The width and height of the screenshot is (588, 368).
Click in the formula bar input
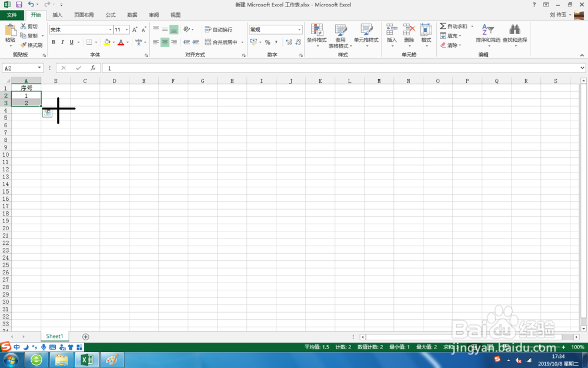click(341, 68)
